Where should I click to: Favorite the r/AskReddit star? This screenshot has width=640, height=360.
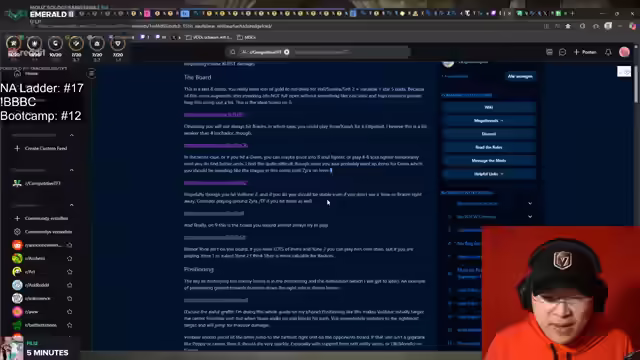[69, 285]
